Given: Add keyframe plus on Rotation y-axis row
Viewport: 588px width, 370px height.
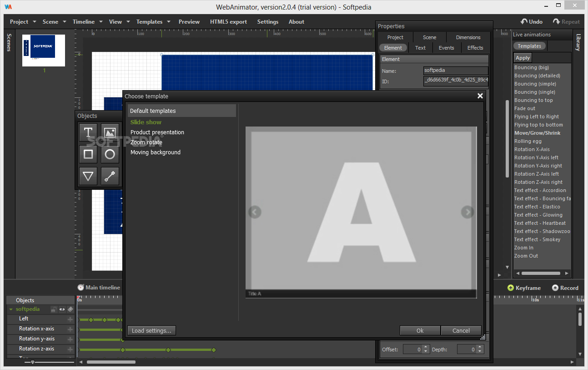Looking at the screenshot, I should [70, 339].
